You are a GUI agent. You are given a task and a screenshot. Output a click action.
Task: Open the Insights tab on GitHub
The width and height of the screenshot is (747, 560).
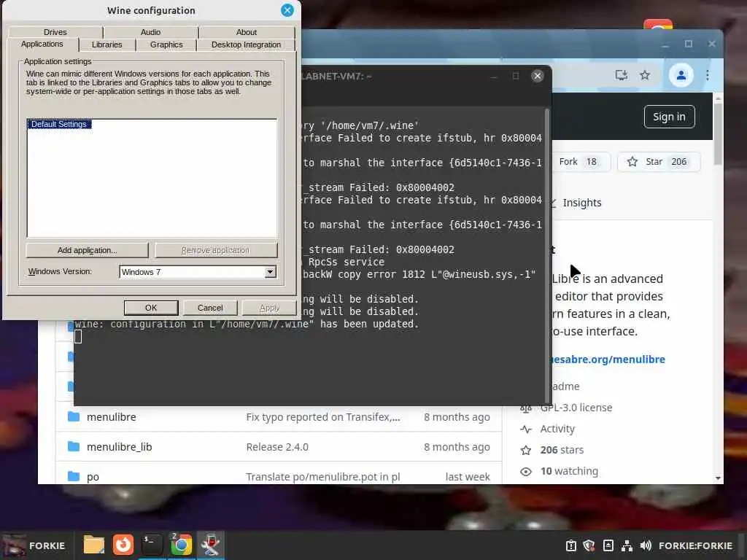[x=581, y=203]
